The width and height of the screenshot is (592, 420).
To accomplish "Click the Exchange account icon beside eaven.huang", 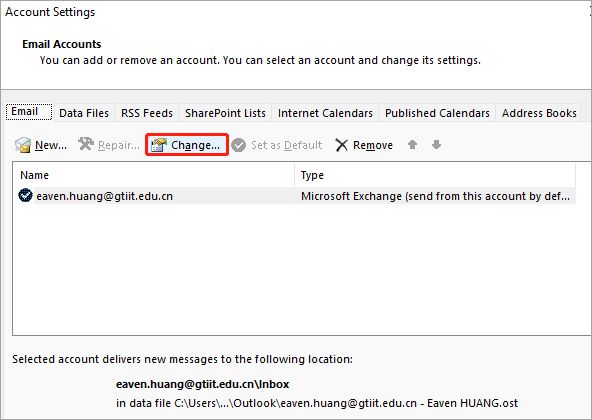I will point(25,196).
